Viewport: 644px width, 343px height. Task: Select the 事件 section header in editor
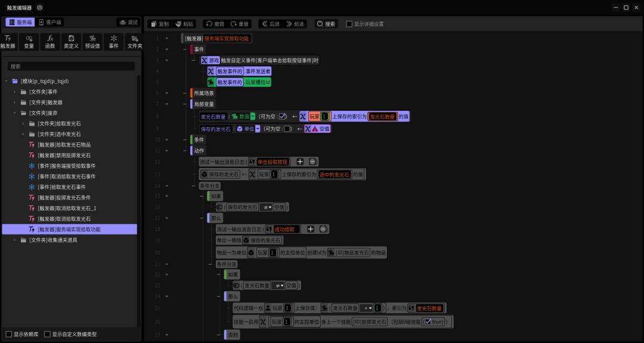(x=199, y=49)
